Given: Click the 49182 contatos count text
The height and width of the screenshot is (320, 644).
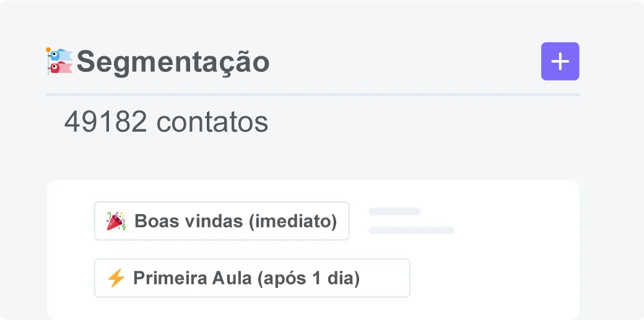Looking at the screenshot, I should click(x=166, y=123).
